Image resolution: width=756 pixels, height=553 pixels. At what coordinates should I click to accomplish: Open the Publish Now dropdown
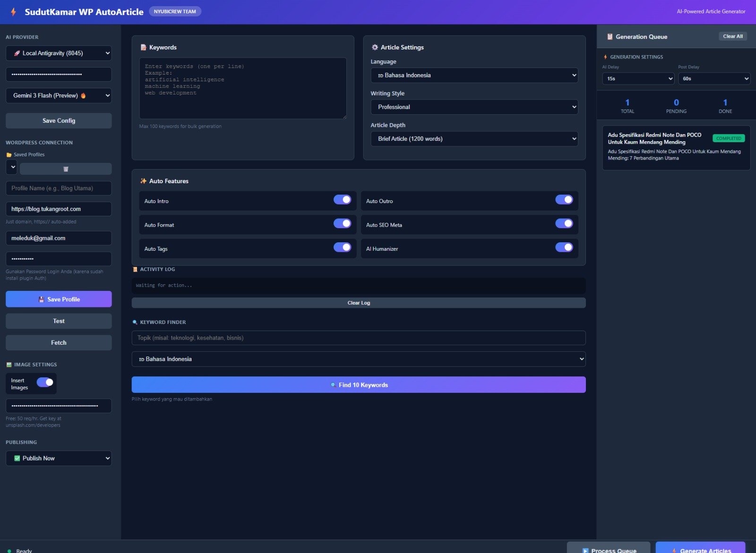coord(59,458)
